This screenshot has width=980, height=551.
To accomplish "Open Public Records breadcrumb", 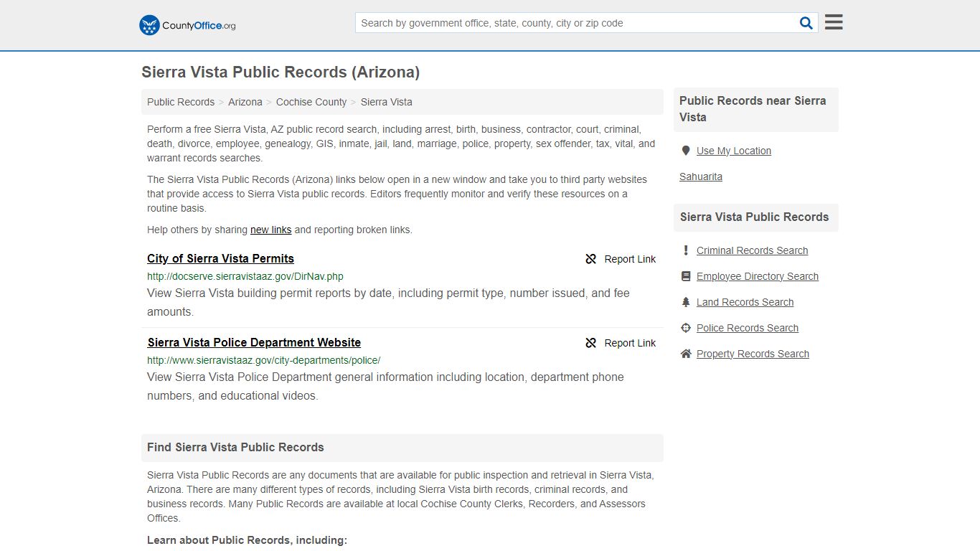I will point(181,102).
